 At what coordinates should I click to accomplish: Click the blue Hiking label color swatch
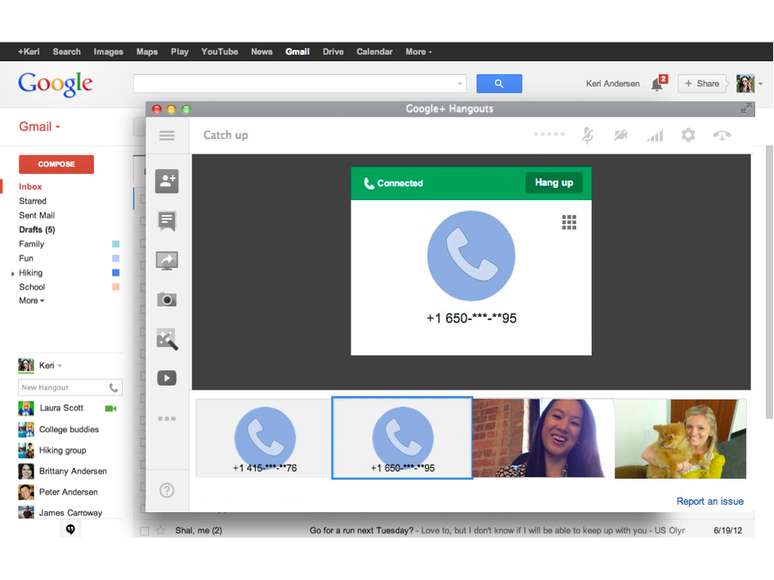pos(116,272)
